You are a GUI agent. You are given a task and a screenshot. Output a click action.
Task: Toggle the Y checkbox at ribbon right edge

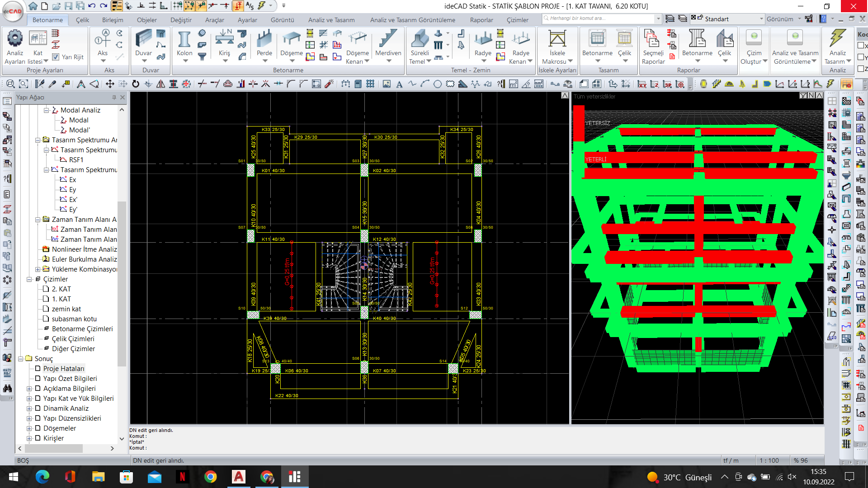click(x=861, y=57)
